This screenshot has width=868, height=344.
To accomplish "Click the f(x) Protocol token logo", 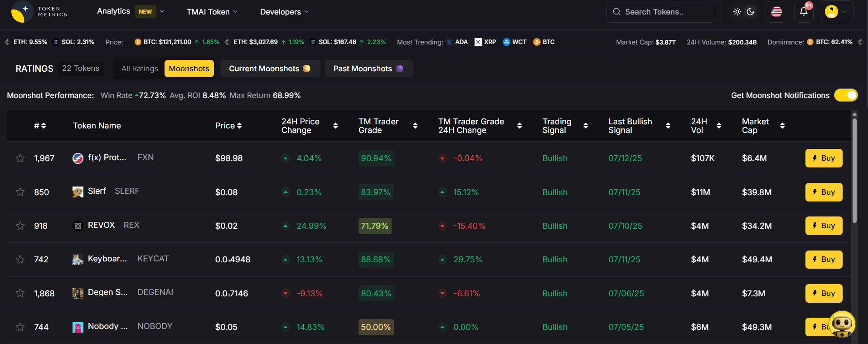I will click(x=78, y=158).
